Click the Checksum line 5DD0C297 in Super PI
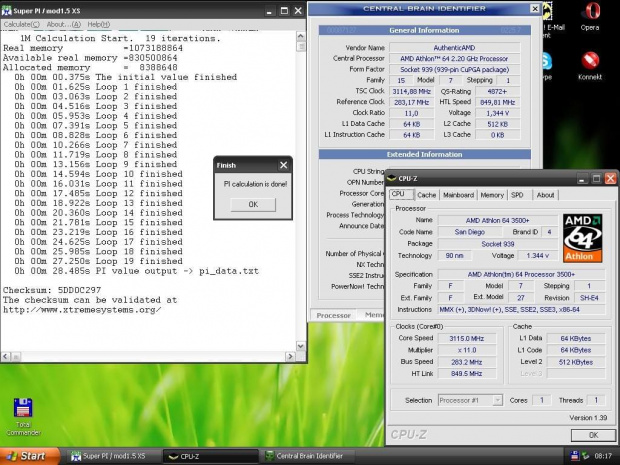Image resolution: width=620 pixels, height=465 pixels. pyautogui.click(x=52, y=290)
